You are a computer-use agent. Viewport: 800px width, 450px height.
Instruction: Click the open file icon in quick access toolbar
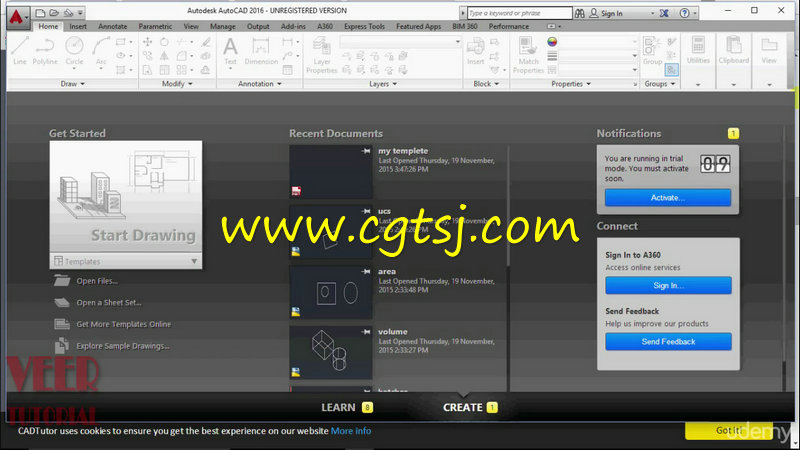tap(54, 13)
